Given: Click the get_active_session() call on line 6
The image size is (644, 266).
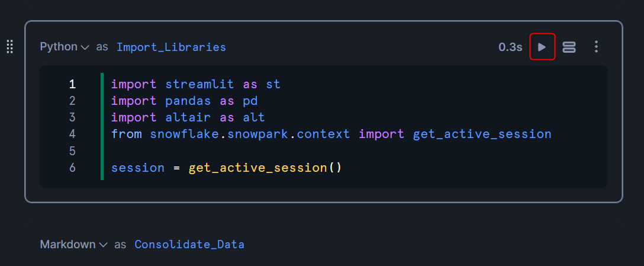Looking at the screenshot, I should point(265,168).
